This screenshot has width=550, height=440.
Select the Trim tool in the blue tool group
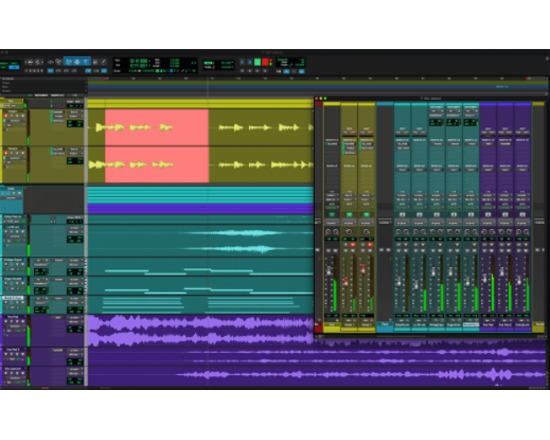pyautogui.click(x=69, y=62)
